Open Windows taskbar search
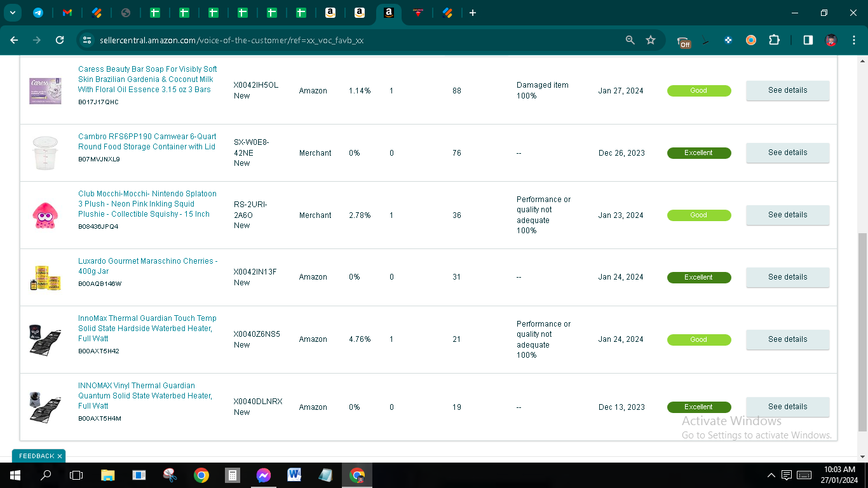Screen dimensions: 868x488 pos(46,475)
